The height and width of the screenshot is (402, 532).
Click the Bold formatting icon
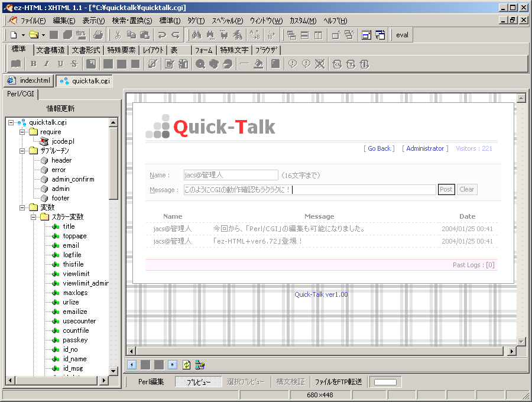[x=33, y=64]
